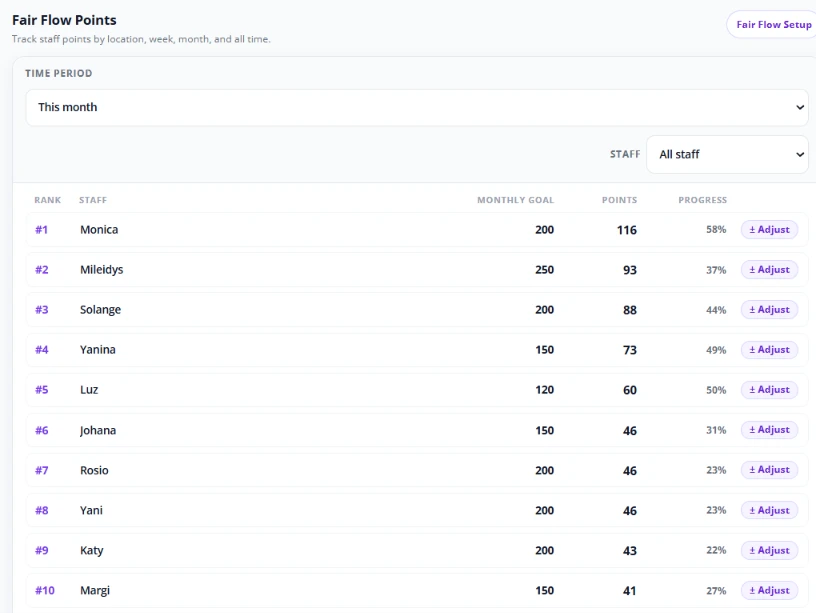Adjust points for Yanina
The image size is (816, 613).
[x=769, y=350]
